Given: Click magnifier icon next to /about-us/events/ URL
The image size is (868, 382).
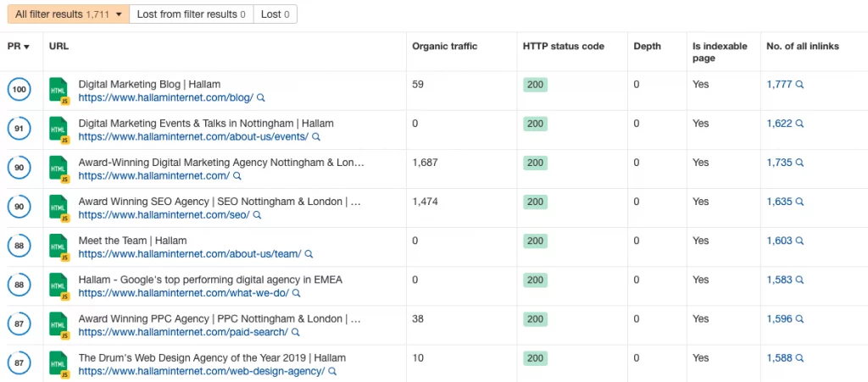Looking at the screenshot, I should point(316,137).
